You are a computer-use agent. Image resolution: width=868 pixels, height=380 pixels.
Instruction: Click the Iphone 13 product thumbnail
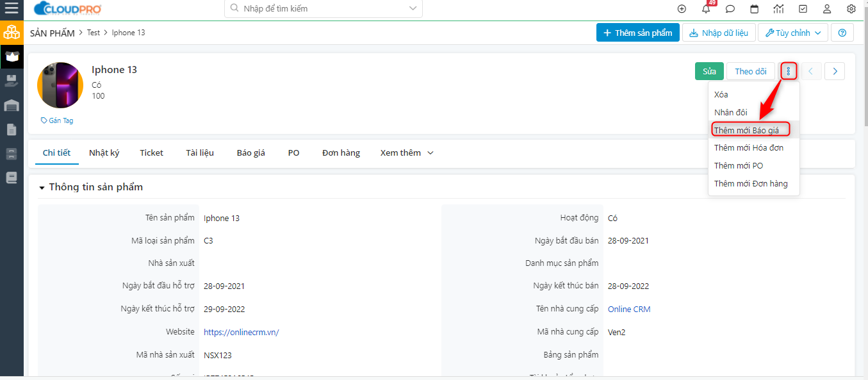pos(60,85)
